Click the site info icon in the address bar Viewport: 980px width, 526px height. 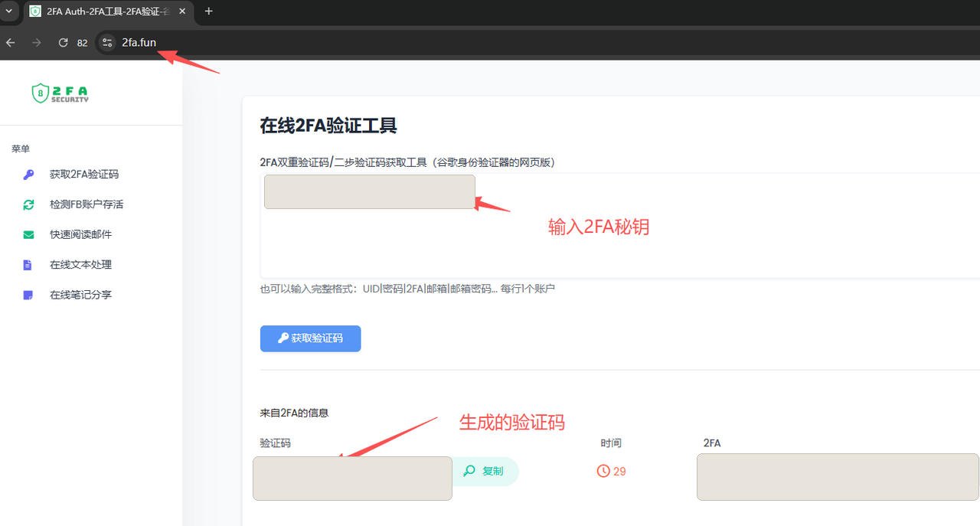click(107, 43)
